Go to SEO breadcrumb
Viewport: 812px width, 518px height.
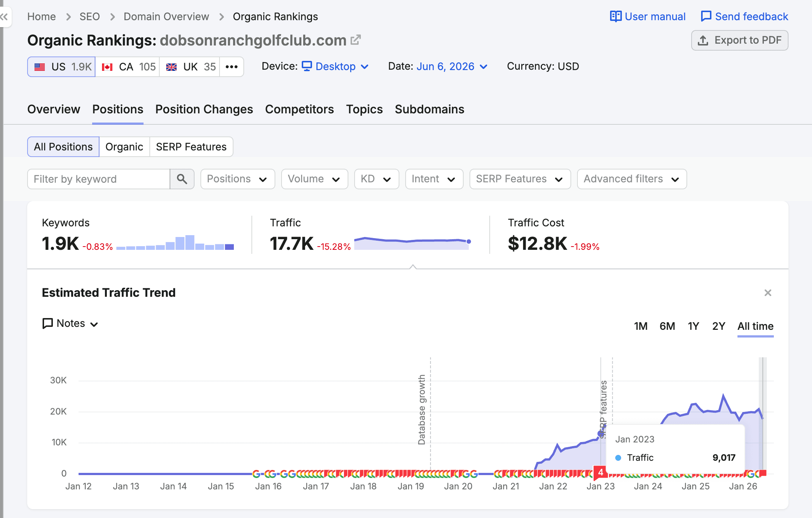90,17
